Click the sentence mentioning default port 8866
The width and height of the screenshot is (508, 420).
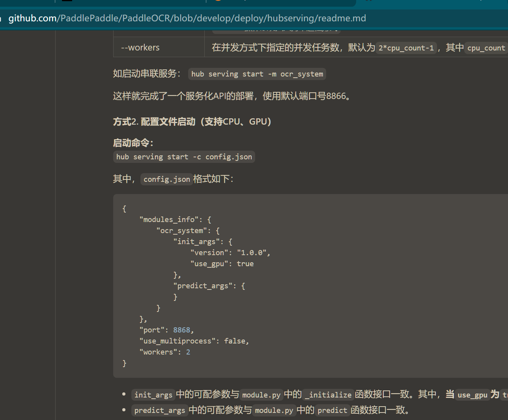click(x=232, y=96)
